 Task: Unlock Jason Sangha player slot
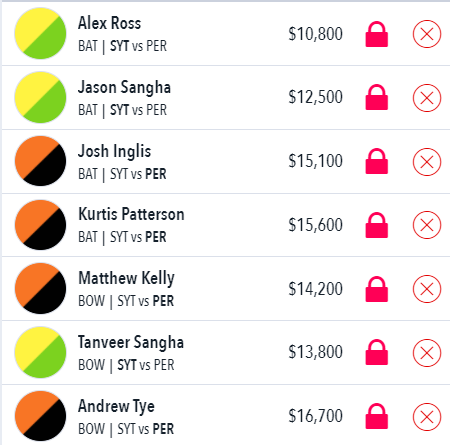377,97
